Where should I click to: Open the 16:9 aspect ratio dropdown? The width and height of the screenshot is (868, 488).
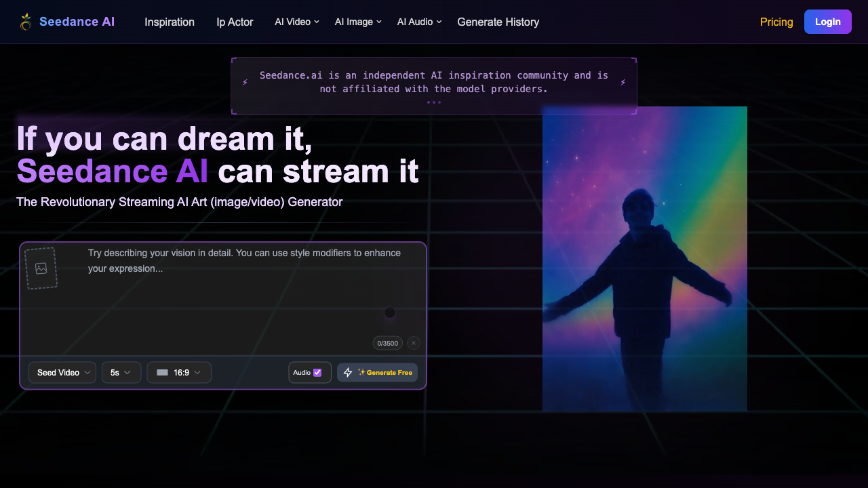(x=179, y=373)
